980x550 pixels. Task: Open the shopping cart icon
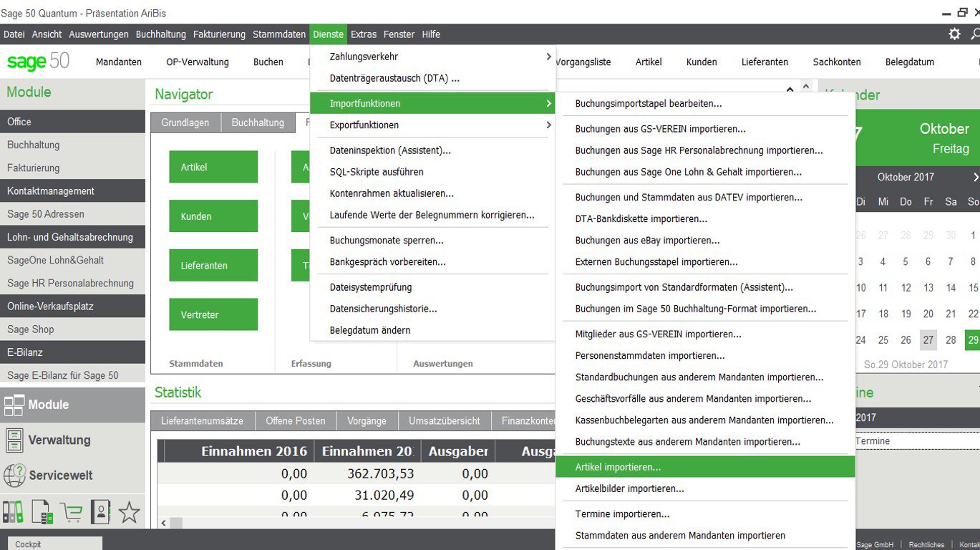[x=71, y=511]
